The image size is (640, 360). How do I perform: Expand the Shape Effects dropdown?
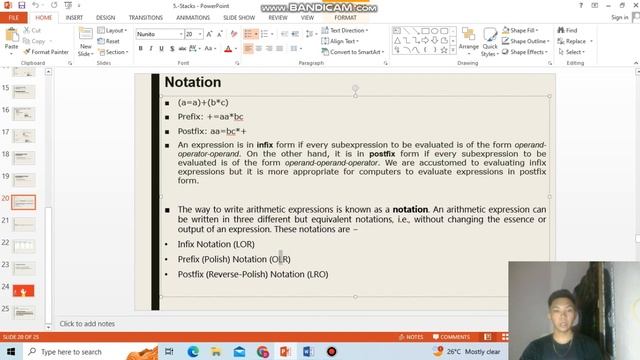(x=524, y=52)
